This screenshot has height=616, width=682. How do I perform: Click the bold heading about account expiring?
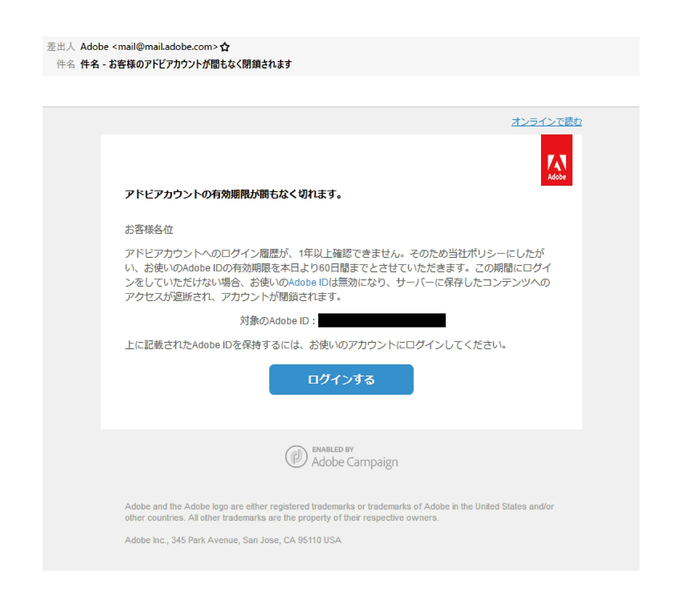click(x=234, y=194)
